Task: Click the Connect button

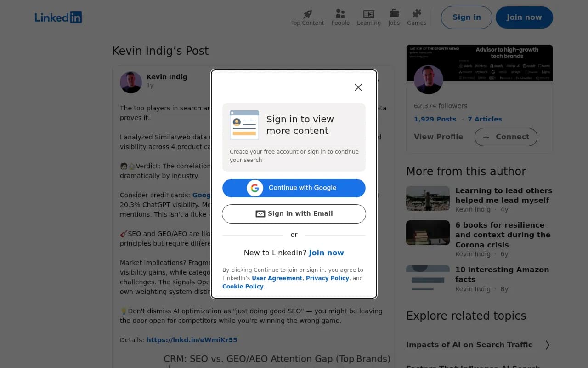Action: (506, 137)
